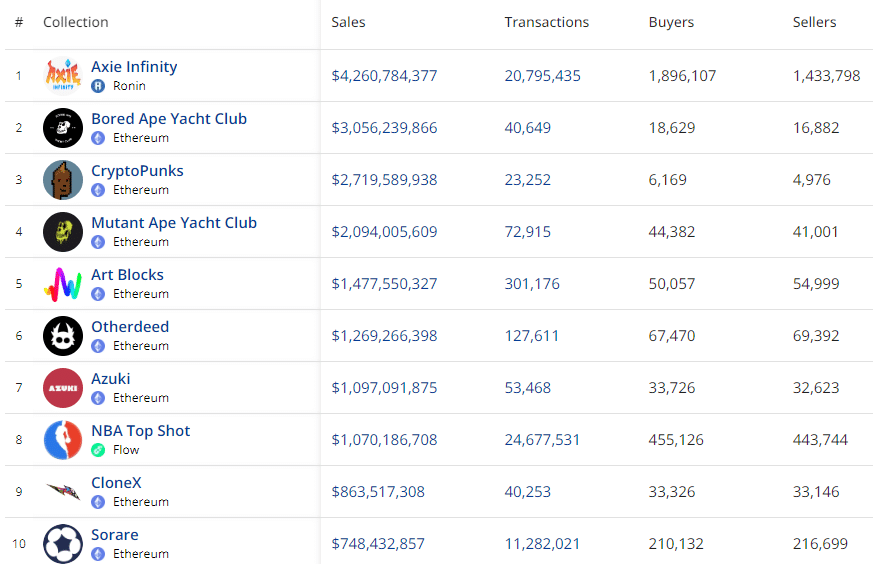Click the Collection column header
The height and width of the screenshot is (564, 873).
click(x=76, y=22)
